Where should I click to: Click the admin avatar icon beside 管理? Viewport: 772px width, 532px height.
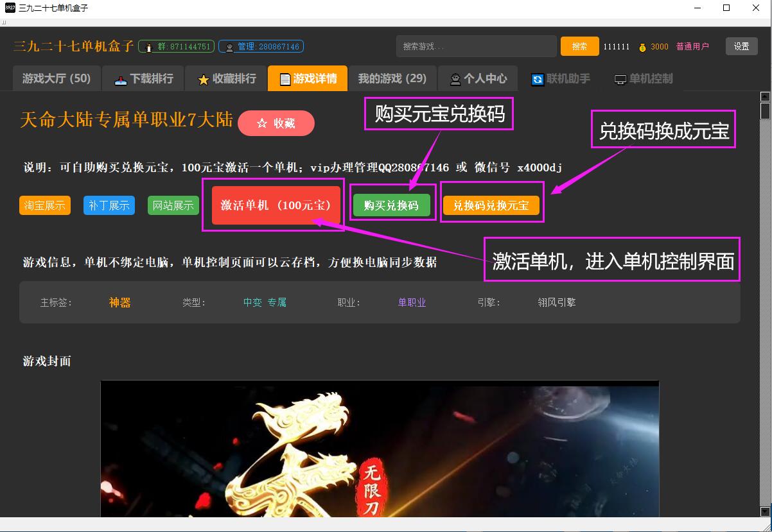[x=229, y=47]
